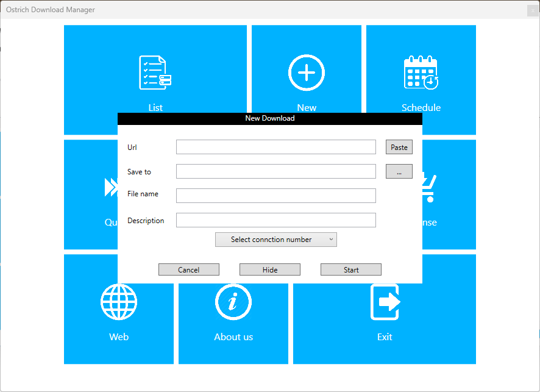This screenshot has height=392, width=540.
Task: Click the New Download dialog title bar
Action: click(x=269, y=118)
